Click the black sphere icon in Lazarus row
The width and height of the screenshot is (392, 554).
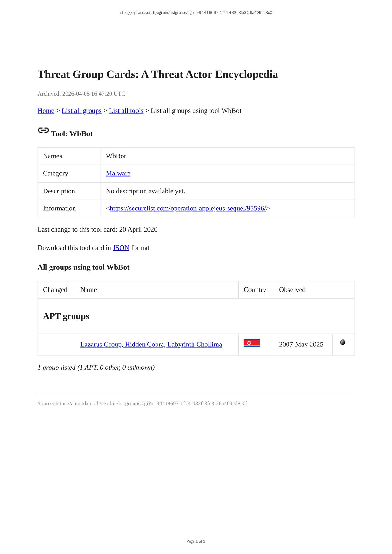343,342
